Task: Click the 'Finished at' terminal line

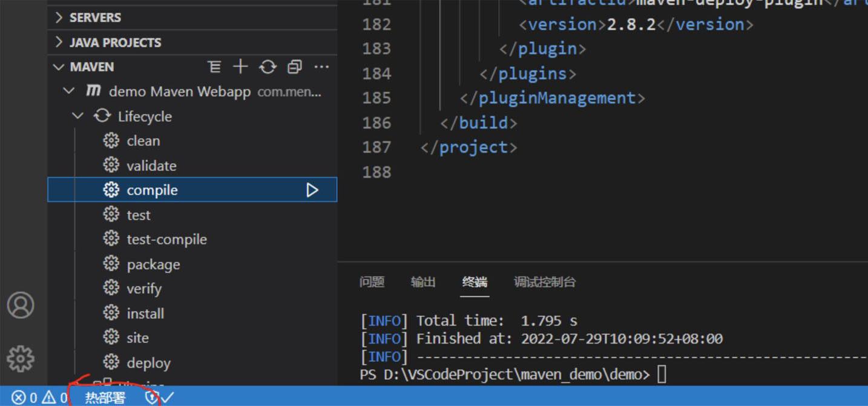Action: point(541,338)
